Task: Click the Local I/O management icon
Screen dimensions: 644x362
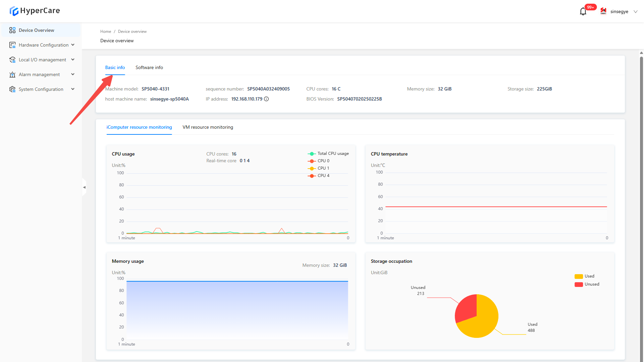Action: tap(12, 60)
